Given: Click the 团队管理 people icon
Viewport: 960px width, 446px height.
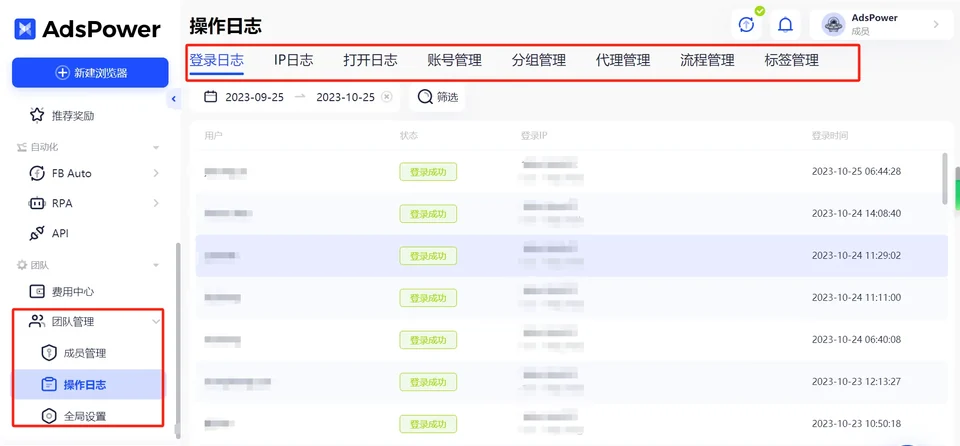Looking at the screenshot, I should (x=37, y=321).
